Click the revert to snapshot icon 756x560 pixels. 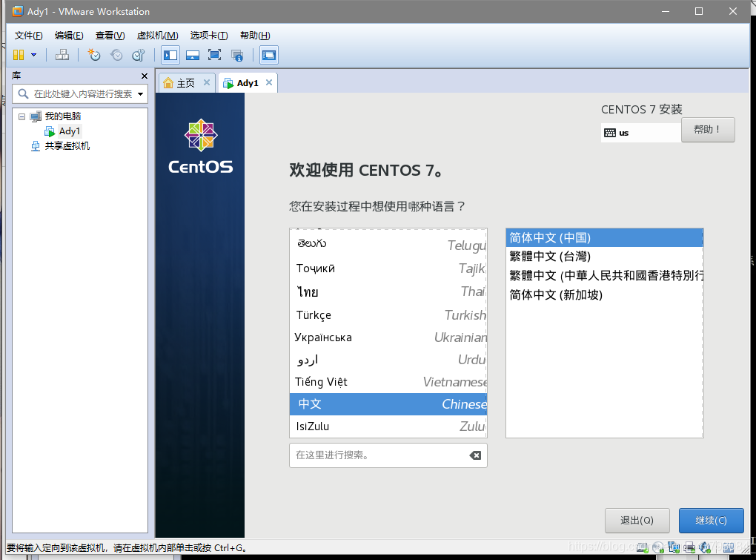(116, 55)
